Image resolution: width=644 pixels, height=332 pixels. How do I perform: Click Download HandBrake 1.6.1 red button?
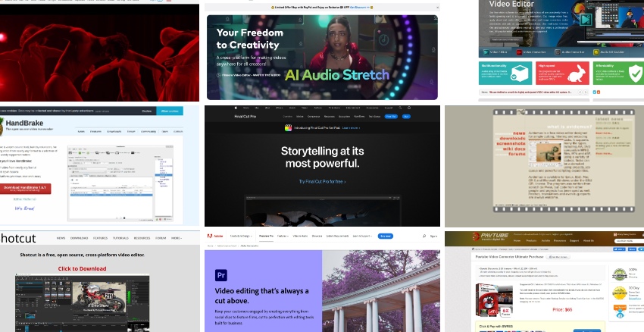(26, 189)
